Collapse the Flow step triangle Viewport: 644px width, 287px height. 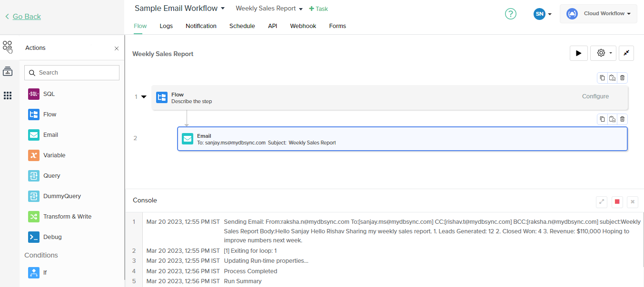click(144, 97)
